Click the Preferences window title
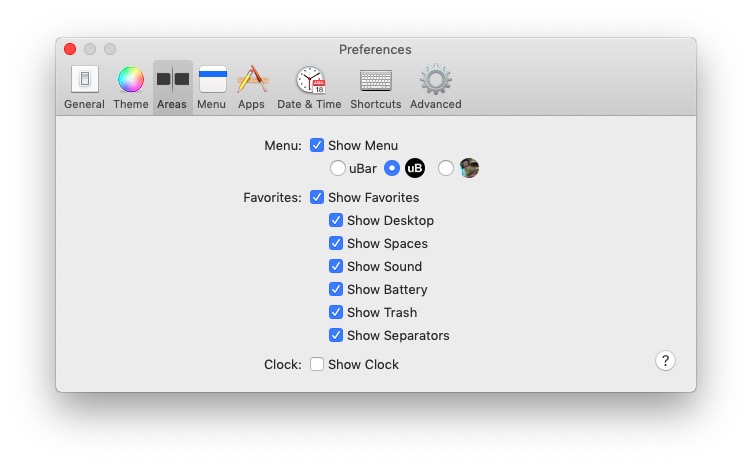The height and width of the screenshot is (466, 752). [375, 49]
